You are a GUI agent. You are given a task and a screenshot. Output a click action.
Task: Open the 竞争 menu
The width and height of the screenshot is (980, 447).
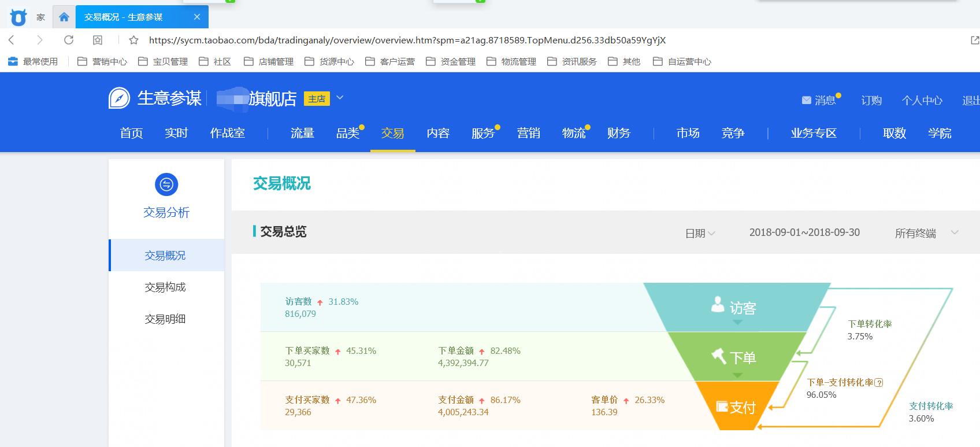point(733,133)
